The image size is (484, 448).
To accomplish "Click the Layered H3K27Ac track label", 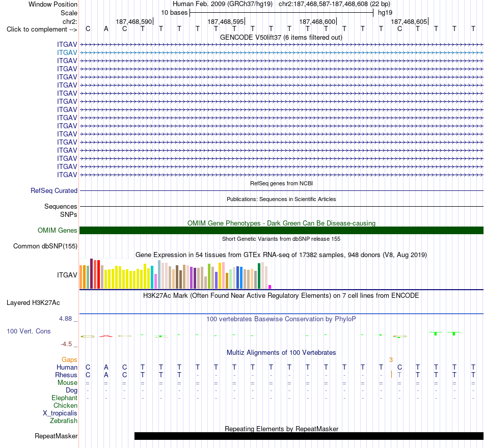I will (x=33, y=303).
